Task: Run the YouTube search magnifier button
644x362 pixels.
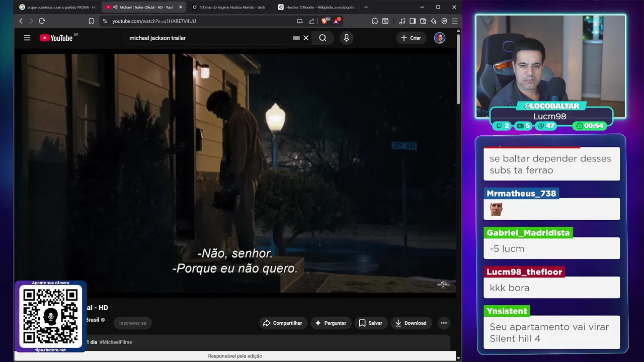Action: [x=323, y=38]
